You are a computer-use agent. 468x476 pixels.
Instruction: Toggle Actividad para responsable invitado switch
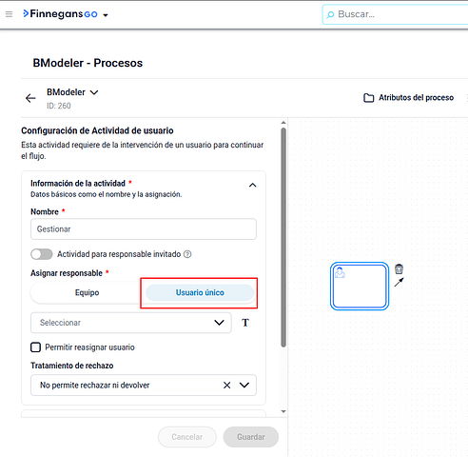[x=42, y=254]
